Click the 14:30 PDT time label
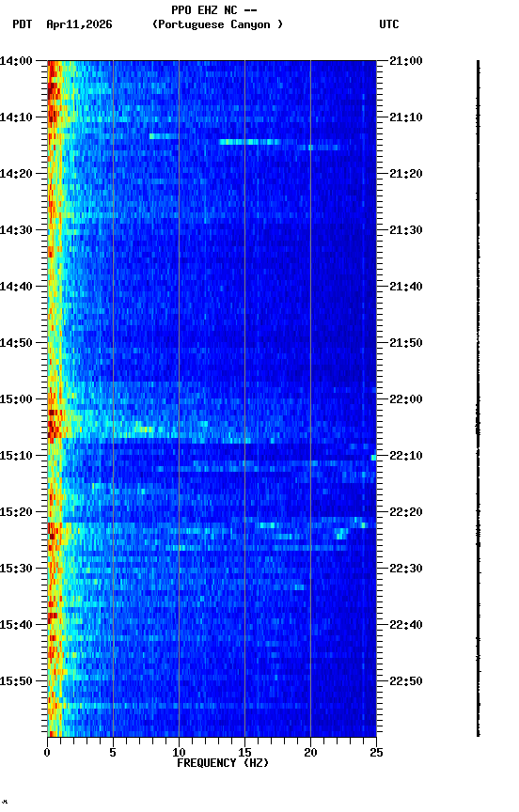 pos(16,230)
